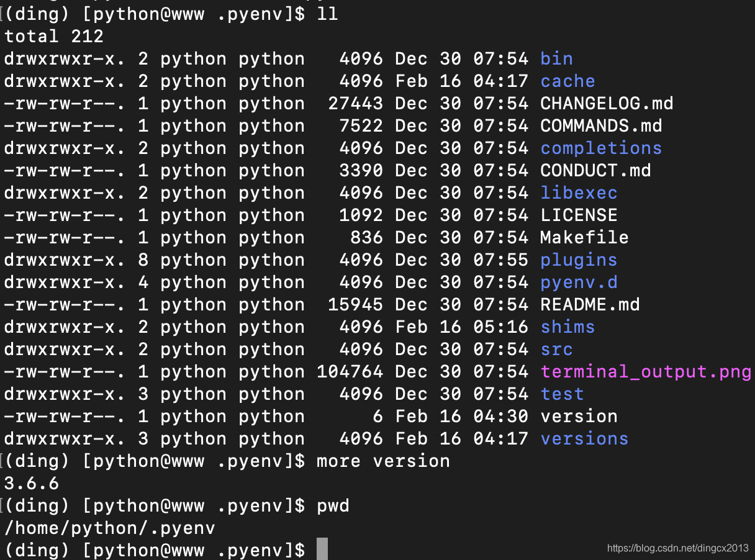This screenshot has width=755, height=560.
Task: Click the libexec directory name
Action: click(x=579, y=193)
